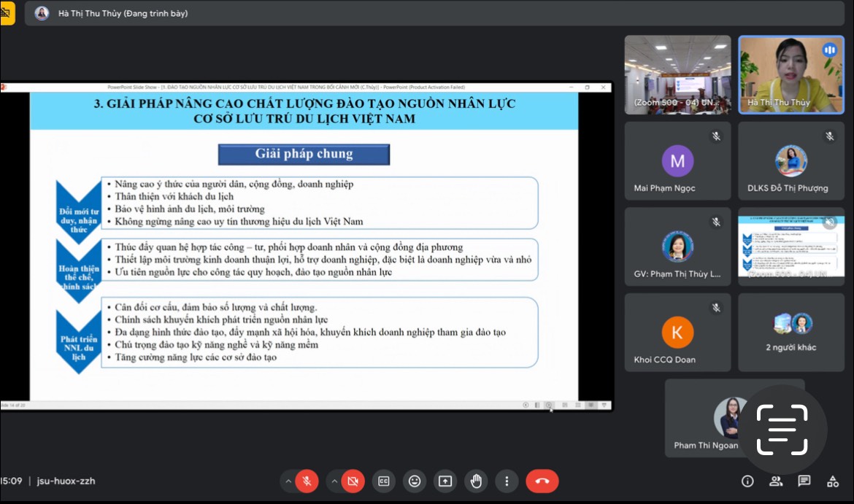Viewport: 854px width, 504px height.
Task: Expand audio settings arrow beside microphone
Action: point(288,481)
